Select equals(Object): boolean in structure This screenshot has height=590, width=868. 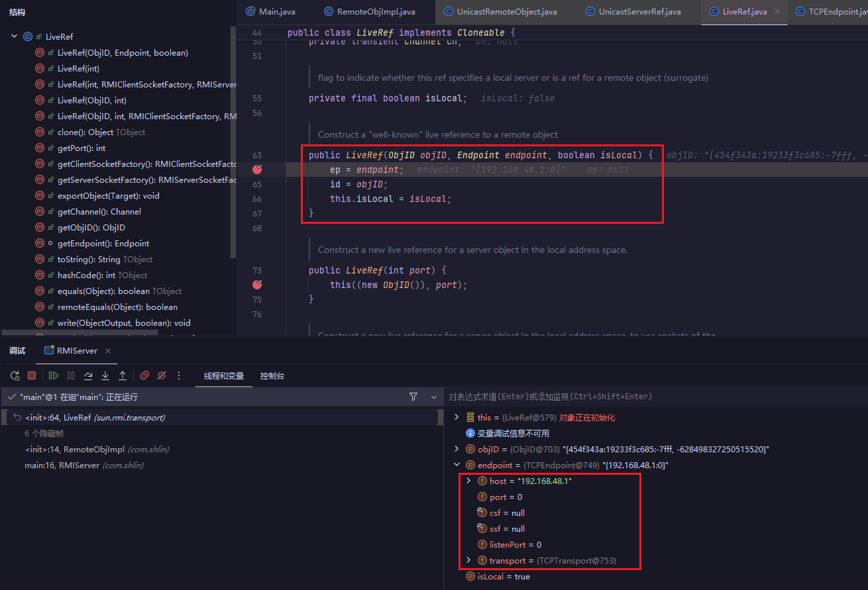point(119,291)
